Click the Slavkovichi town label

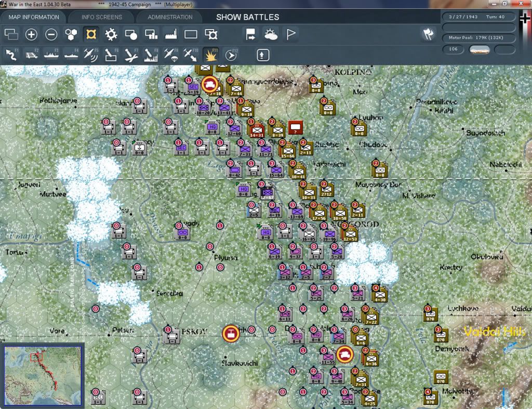[x=240, y=363]
